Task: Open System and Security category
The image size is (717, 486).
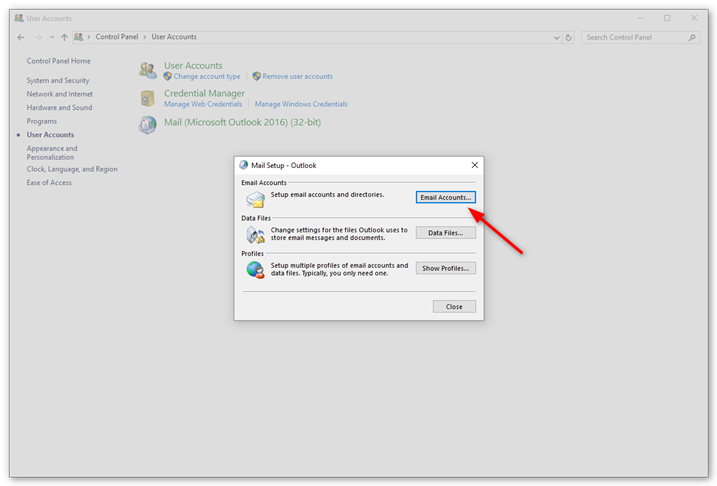Action: pos(58,80)
